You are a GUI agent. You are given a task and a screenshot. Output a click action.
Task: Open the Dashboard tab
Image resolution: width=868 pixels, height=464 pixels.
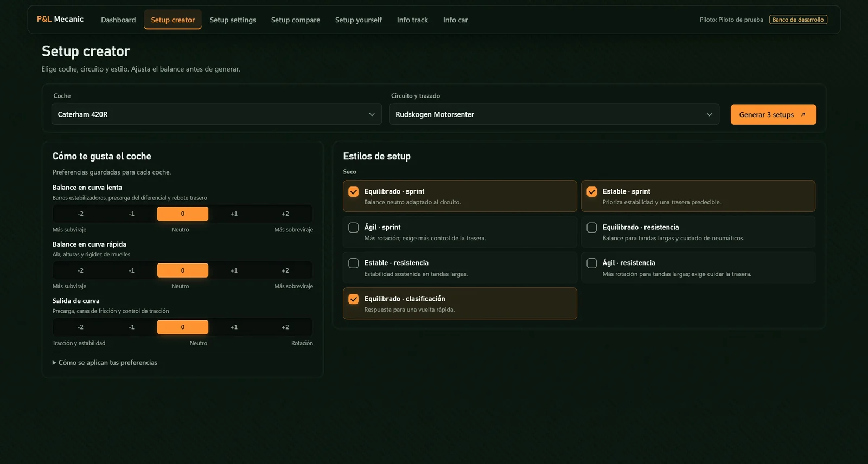(x=118, y=20)
